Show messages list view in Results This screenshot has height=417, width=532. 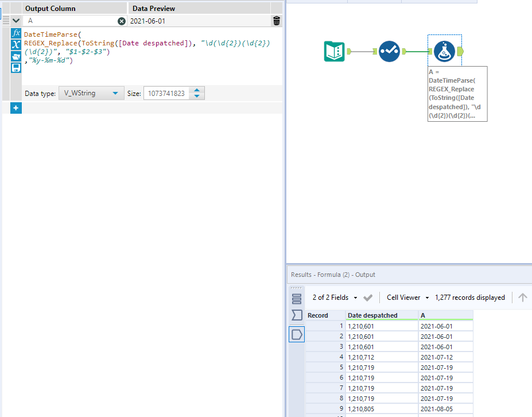[x=297, y=299]
